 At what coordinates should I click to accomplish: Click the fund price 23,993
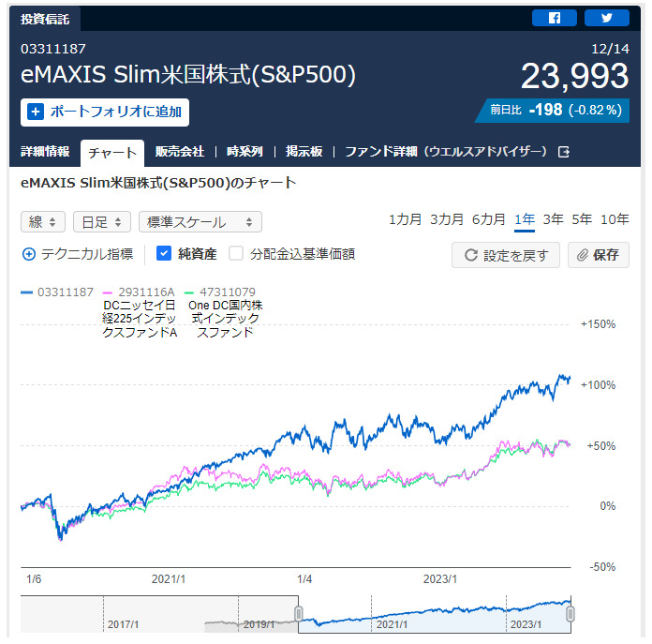click(575, 77)
